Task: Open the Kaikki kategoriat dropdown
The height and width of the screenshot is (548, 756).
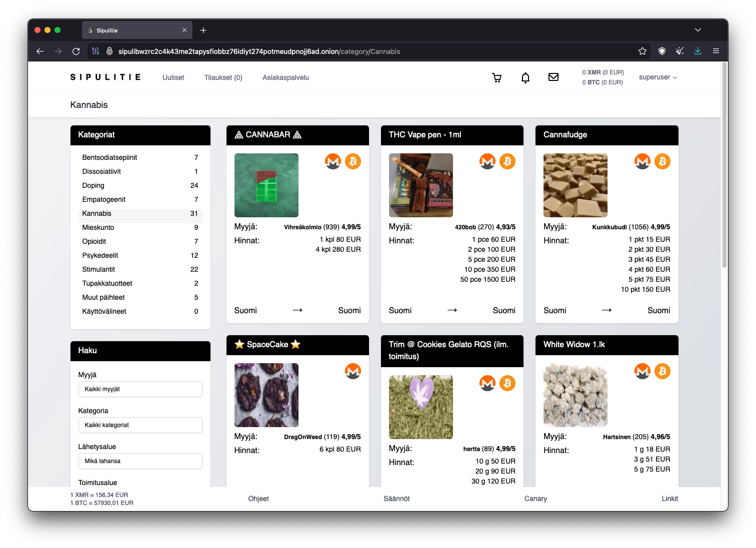Action: (140, 425)
